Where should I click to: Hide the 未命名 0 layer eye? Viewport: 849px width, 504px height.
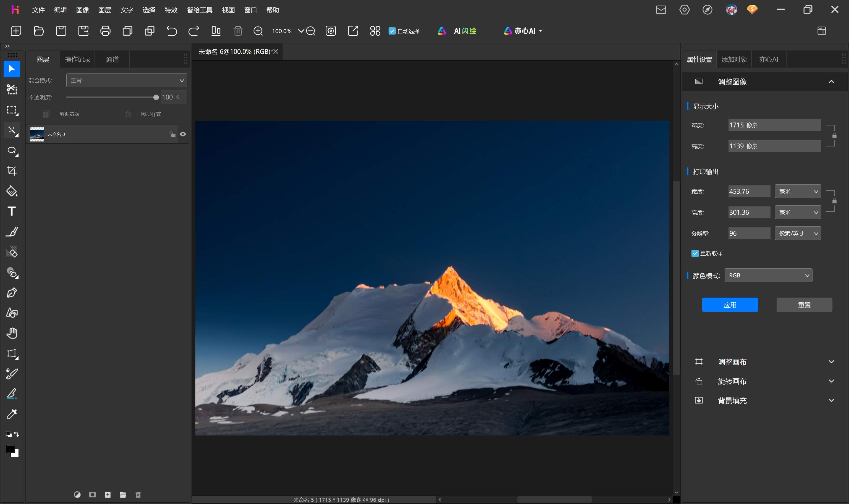click(x=183, y=134)
